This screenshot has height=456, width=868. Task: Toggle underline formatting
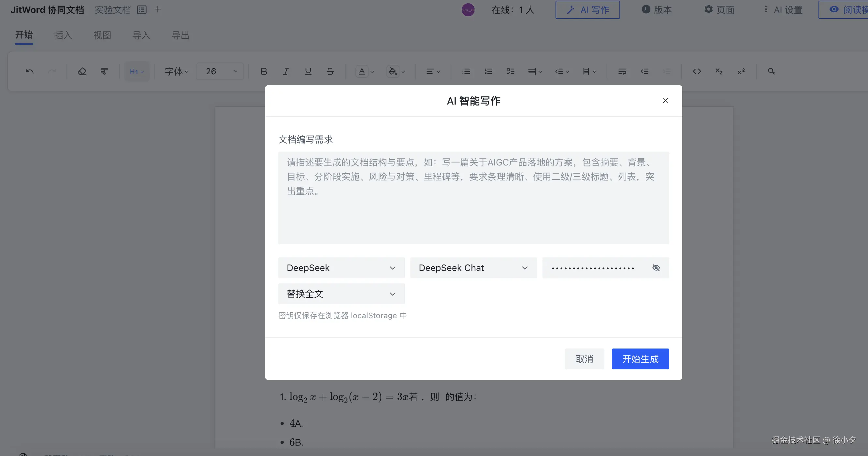tap(308, 71)
